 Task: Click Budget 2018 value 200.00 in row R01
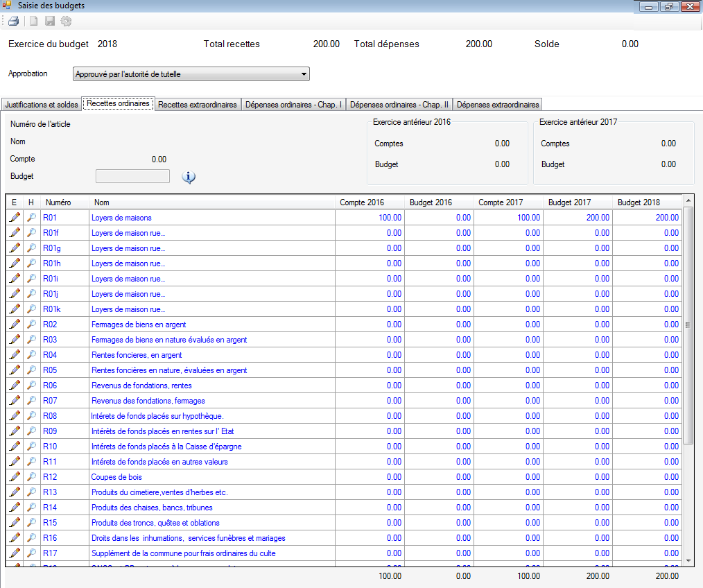(x=647, y=218)
